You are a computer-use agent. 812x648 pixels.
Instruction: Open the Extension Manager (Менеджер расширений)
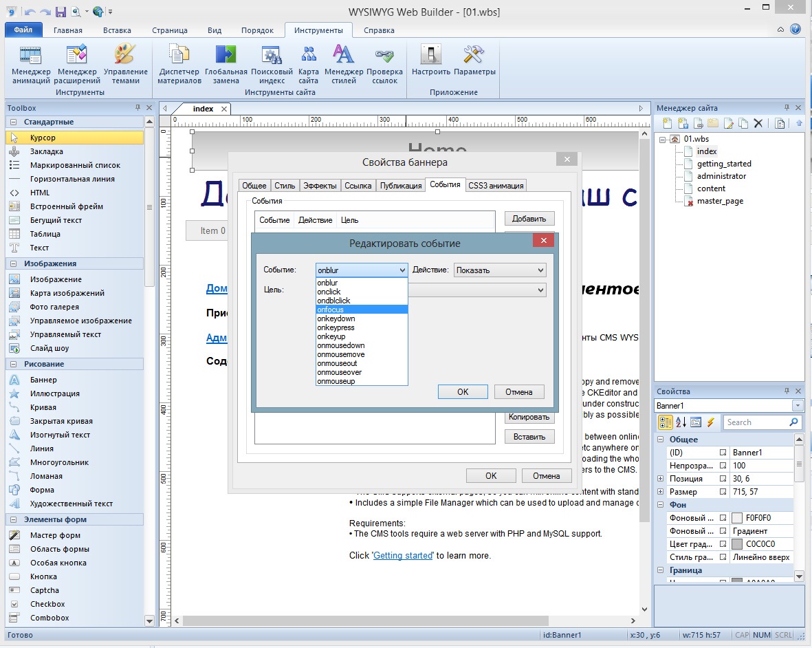click(76, 65)
